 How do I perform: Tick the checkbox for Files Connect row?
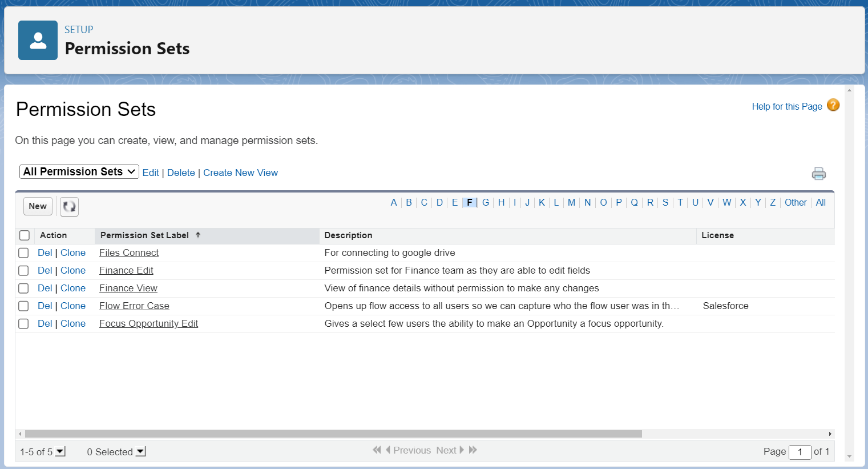(x=23, y=253)
